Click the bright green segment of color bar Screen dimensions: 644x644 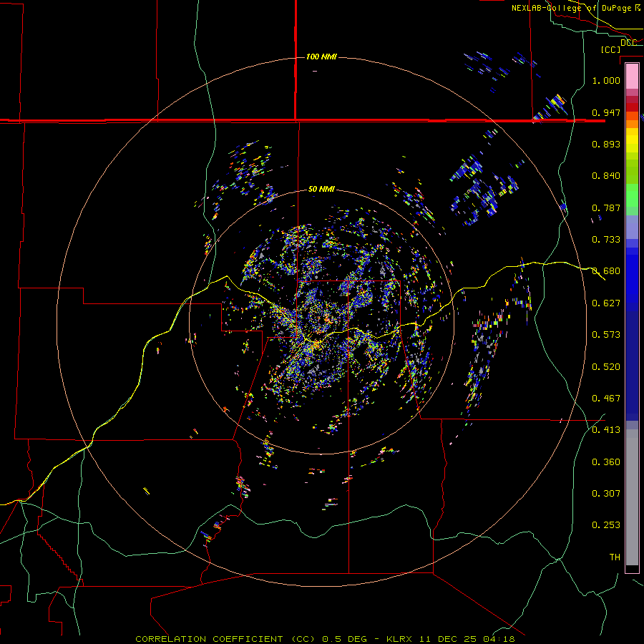[632, 195]
